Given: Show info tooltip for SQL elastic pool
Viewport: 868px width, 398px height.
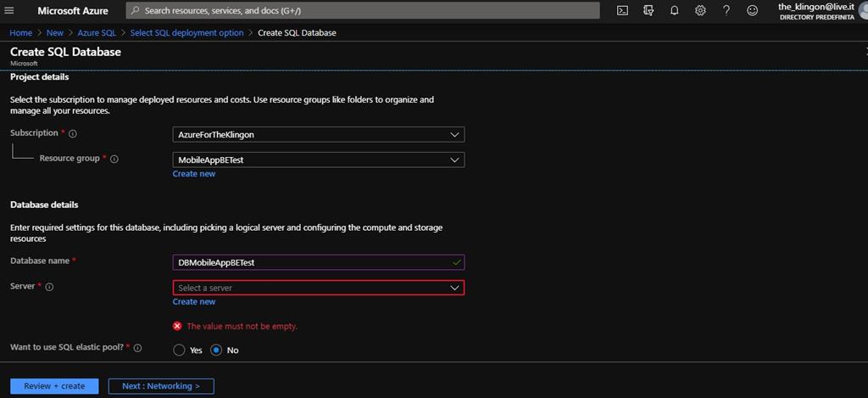Looking at the screenshot, I should [x=138, y=348].
